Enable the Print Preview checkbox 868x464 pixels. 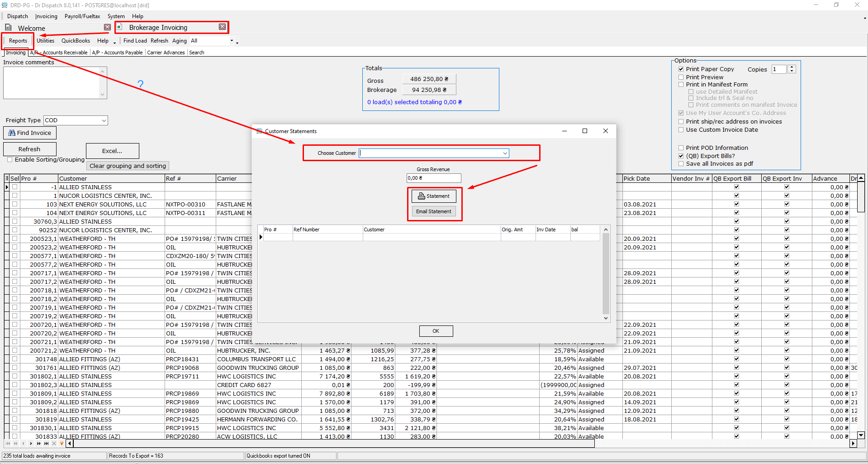coord(681,77)
